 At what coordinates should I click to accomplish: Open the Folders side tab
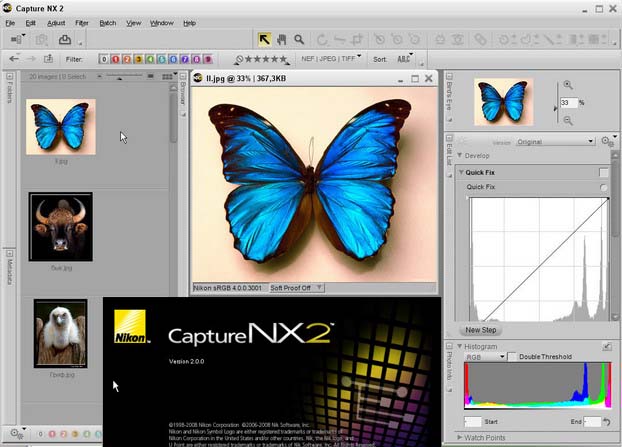pyautogui.click(x=10, y=88)
